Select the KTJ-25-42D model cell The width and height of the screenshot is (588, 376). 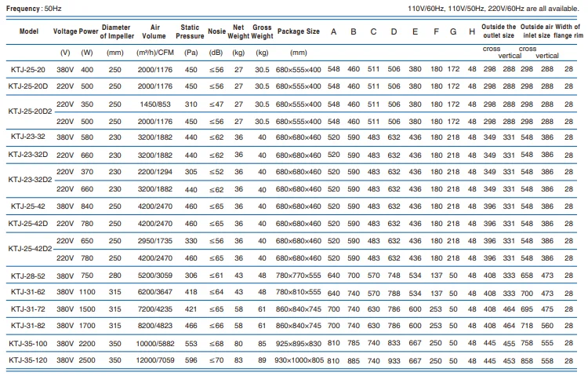pos(28,224)
